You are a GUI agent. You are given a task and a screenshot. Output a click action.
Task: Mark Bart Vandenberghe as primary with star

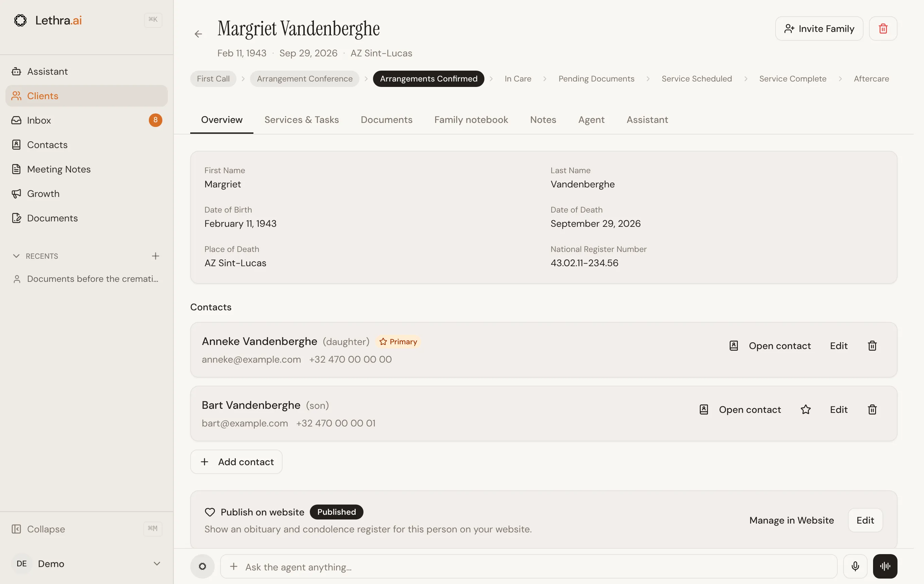pyautogui.click(x=806, y=410)
